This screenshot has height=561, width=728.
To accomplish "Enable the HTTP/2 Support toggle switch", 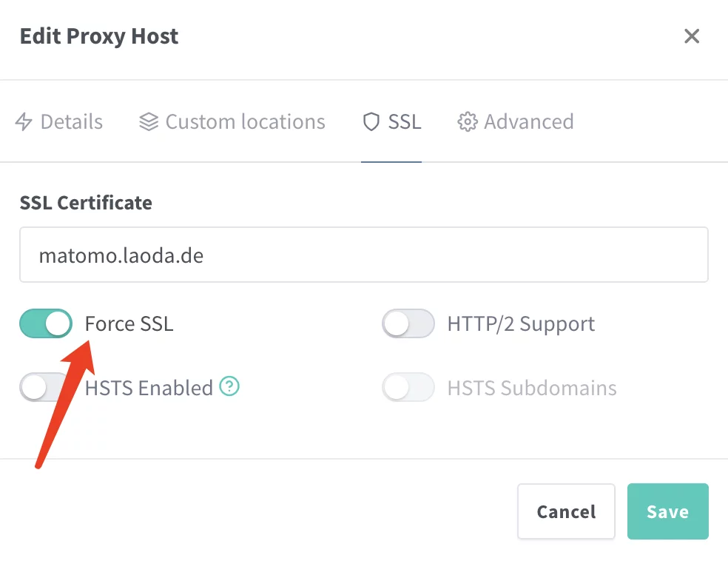I will pos(408,324).
